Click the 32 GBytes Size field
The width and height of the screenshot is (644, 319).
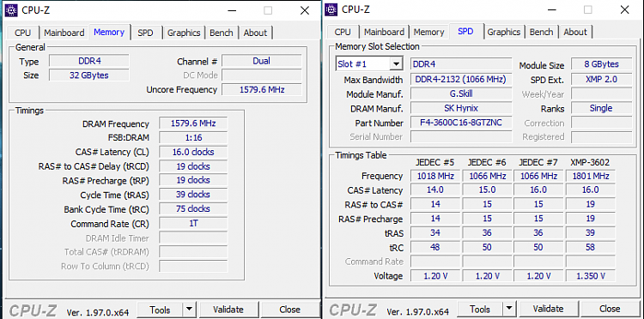click(89, 75)
